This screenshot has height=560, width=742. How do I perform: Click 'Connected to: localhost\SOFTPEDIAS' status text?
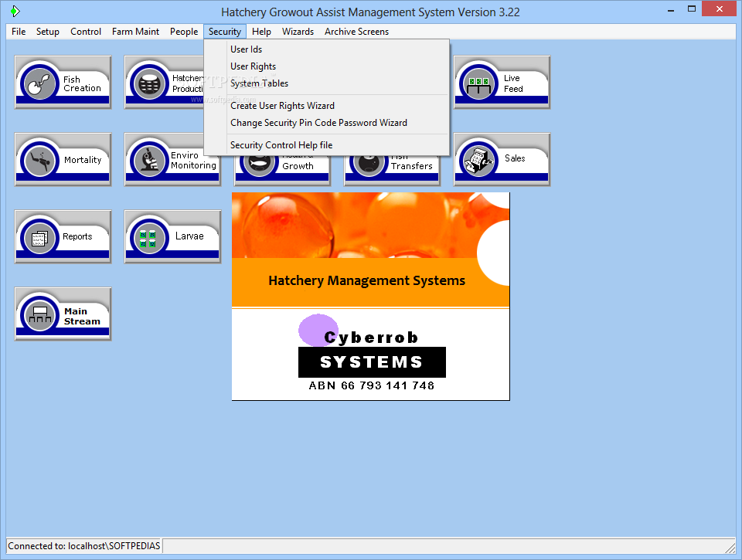pos(83,546)
